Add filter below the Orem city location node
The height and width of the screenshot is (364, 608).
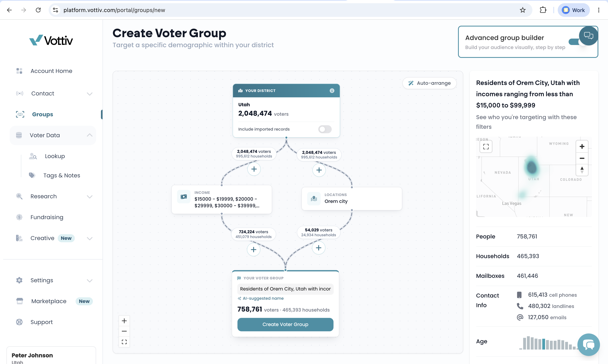click(x=319, y=248)
